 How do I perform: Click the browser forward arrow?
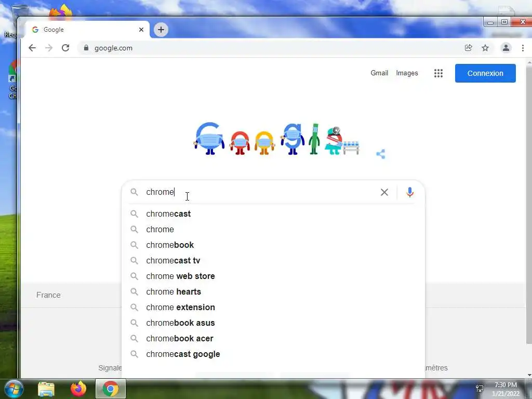(x=49, y=48)
